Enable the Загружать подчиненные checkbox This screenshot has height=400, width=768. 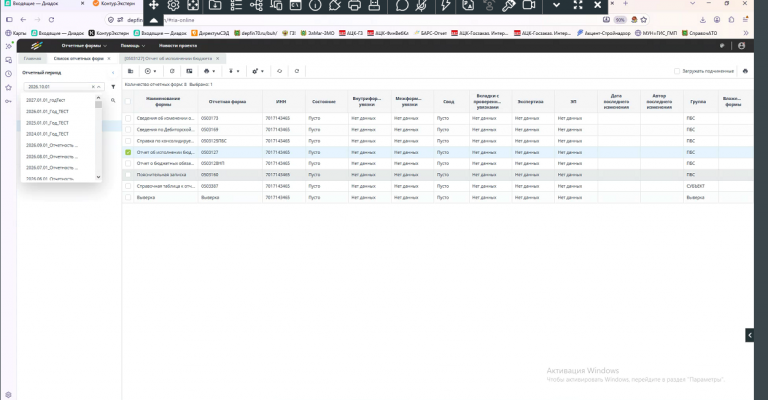tap(677, 71)
